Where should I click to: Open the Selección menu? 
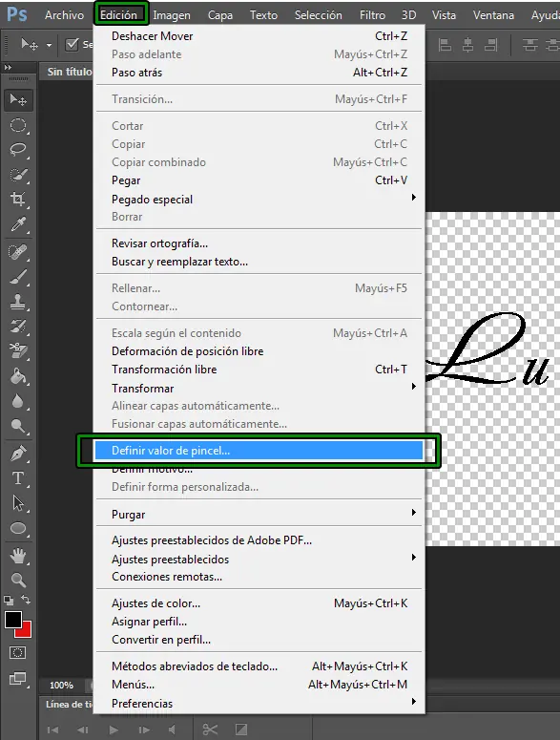(319, 15)
